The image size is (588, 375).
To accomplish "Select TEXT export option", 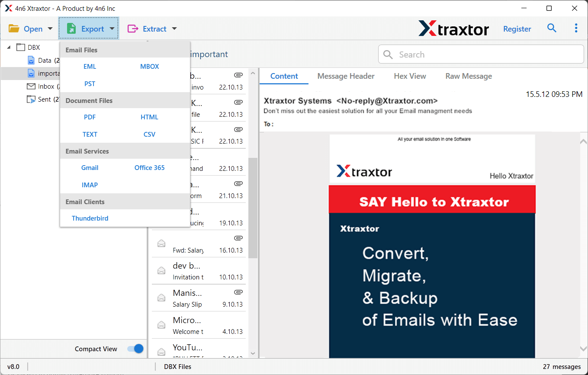I will tap(90, 135).
